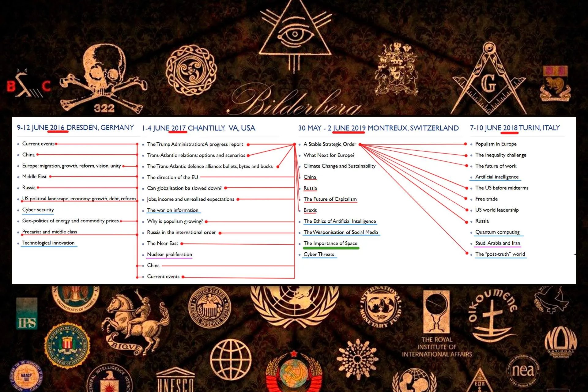
Task: Click the Celtic knot circular emblem
Action: [x=191, y=70]
